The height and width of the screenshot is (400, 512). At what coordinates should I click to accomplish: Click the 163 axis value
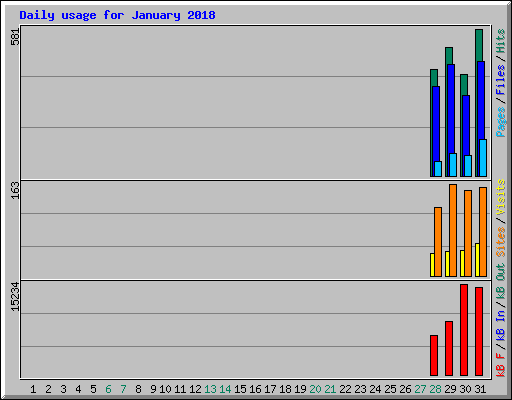coord(15,190)
